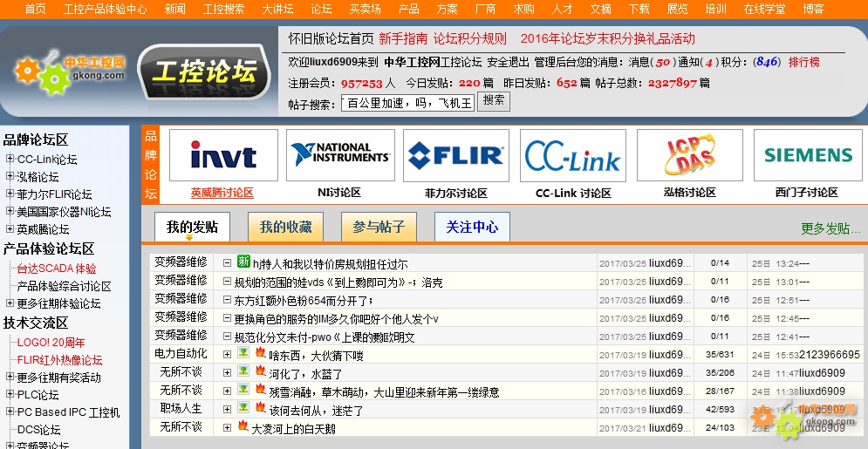This screenshot has height=449, width=868.
Task: Click picture icon in 河化了 post row
Action: (x=243, y=371)
